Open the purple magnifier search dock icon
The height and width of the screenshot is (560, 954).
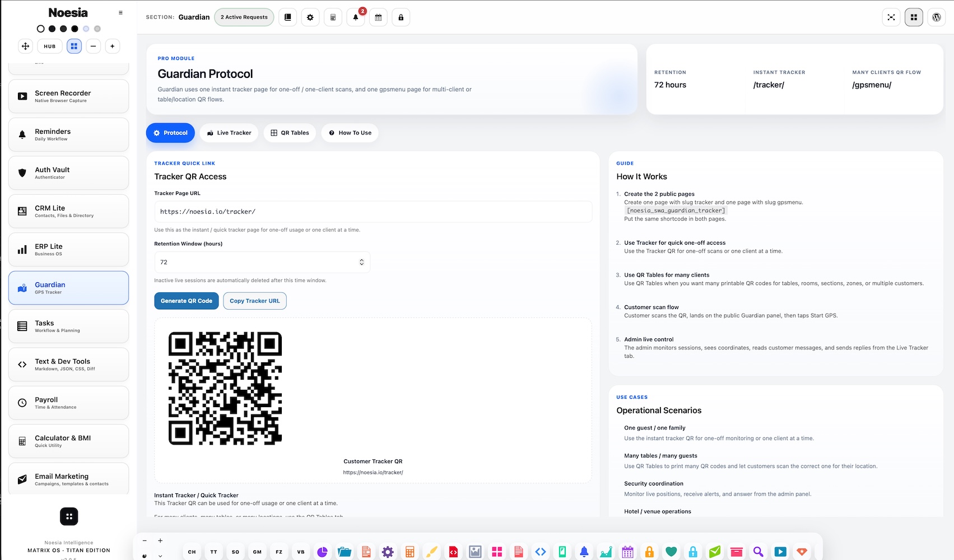click(758, 552)
